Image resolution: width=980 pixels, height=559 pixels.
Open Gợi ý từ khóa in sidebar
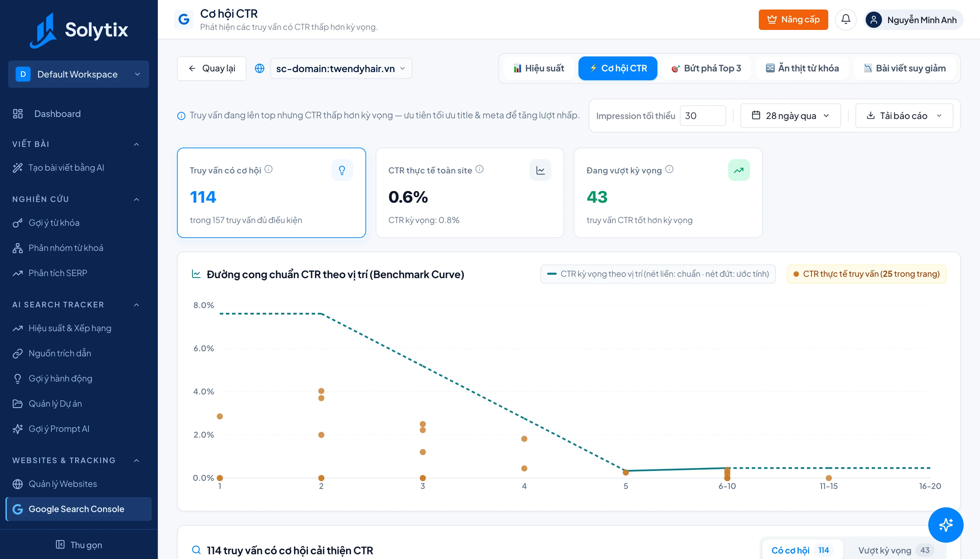(78, 223)
